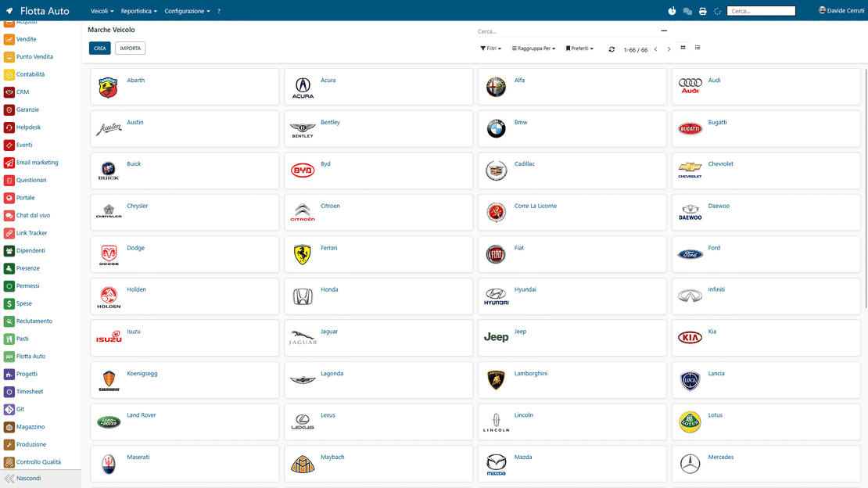The width and height of the screenshot is (868, 488).
Task: Open the Git sidebar icon
Action: point(9,409)
